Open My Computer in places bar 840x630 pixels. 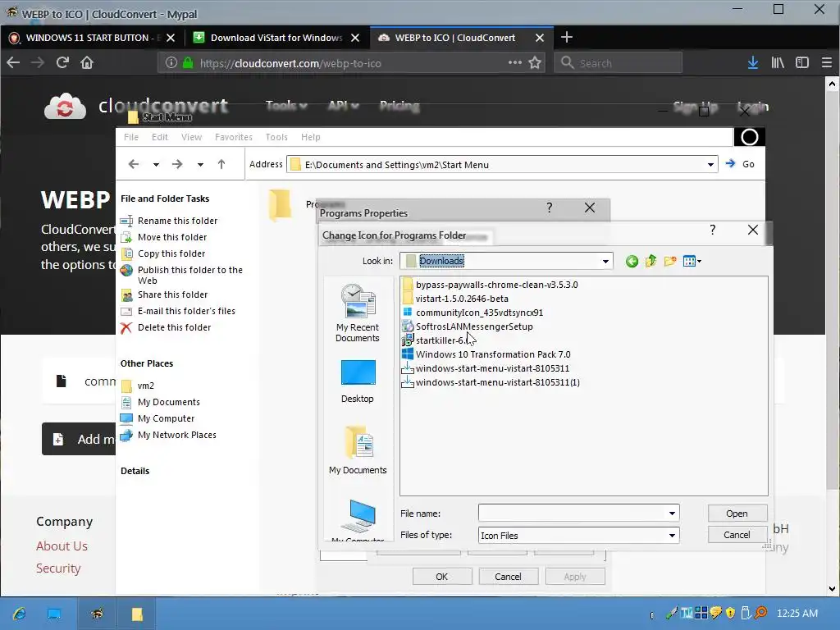point(358,519)
